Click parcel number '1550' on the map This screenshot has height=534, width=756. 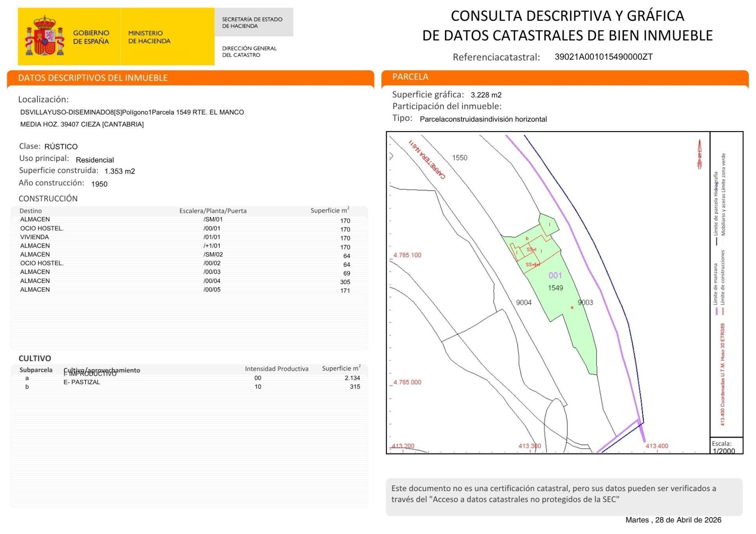[460, 158]
